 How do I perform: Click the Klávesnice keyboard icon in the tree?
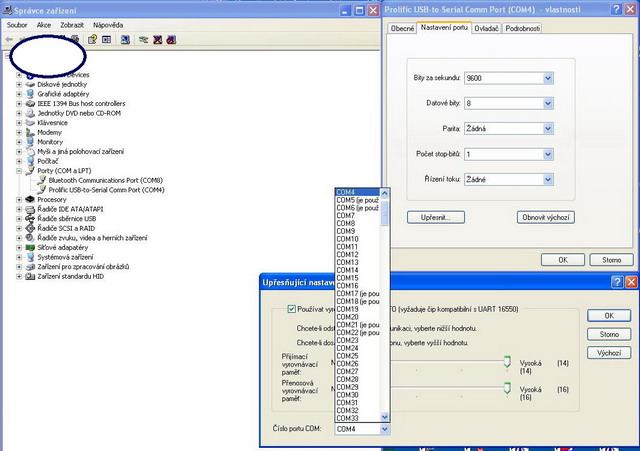[30, 123]
